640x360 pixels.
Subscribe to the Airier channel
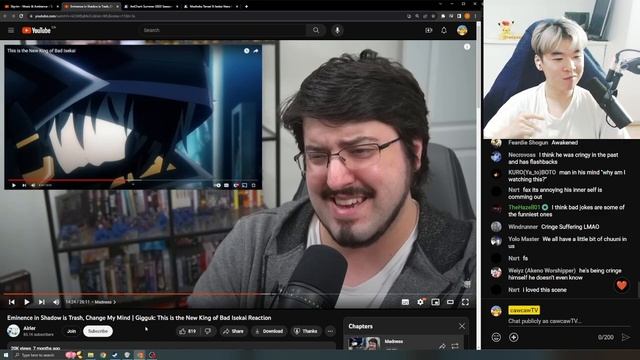tap(98, 331)
